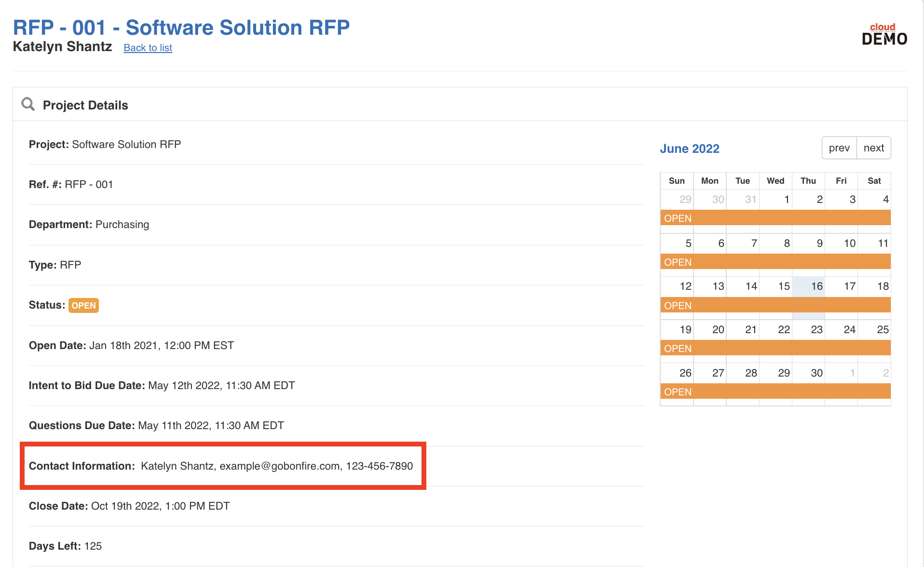Go to previous month with prev button

point(839,148)
